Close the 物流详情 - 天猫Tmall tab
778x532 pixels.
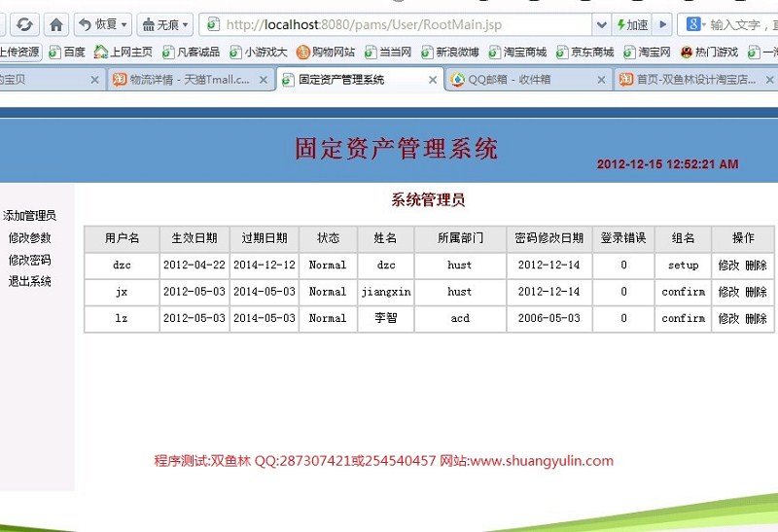pyautogui.click(x=264, y=80)
